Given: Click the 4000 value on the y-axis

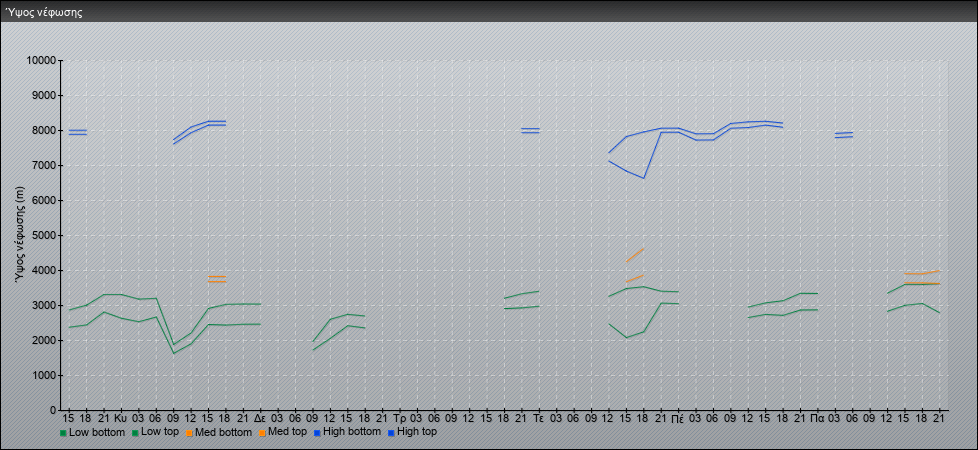Looking at the screenshot, I should click(x=44, y=270).
